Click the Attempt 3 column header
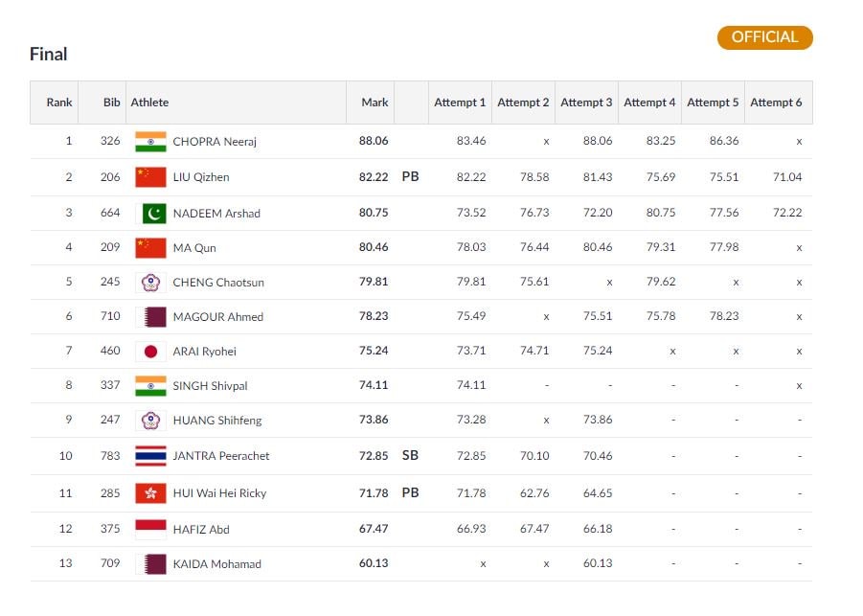Image resolution: width=863 pixels, height=616 pixels. (586, 103)
